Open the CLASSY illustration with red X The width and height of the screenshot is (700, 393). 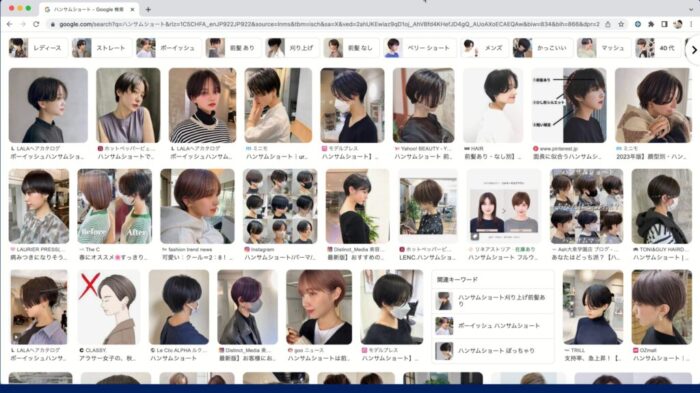(x=109, y=307)
